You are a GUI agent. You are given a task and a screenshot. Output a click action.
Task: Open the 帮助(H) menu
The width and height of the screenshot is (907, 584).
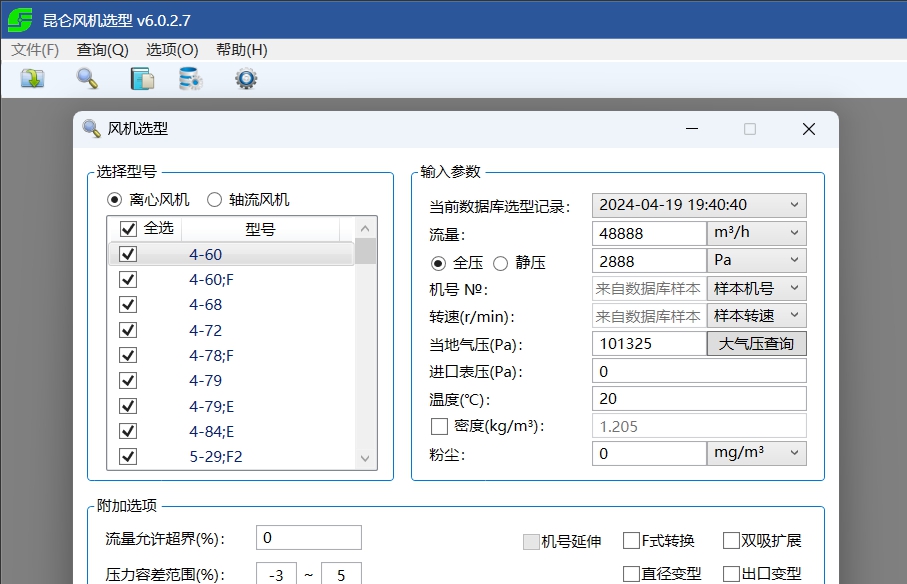(x=240, y=49)
